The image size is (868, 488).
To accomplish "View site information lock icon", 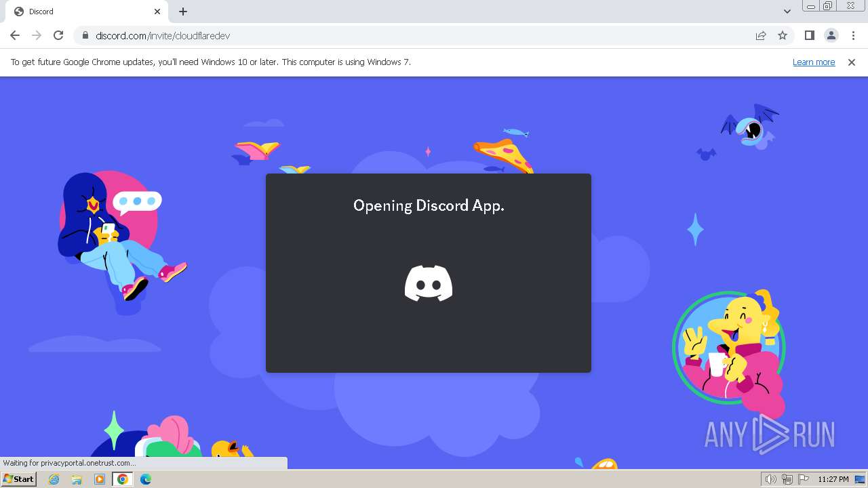I will coord(85,35).
